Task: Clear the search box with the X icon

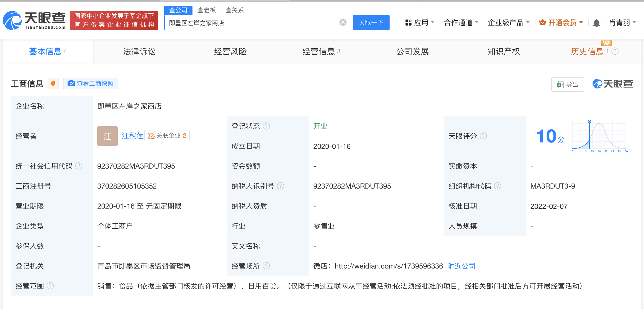Action: [x=343, y=22]
